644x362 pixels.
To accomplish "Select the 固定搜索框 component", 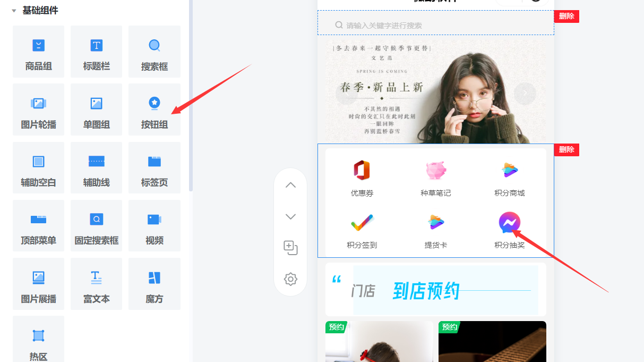I will point(96,226).
